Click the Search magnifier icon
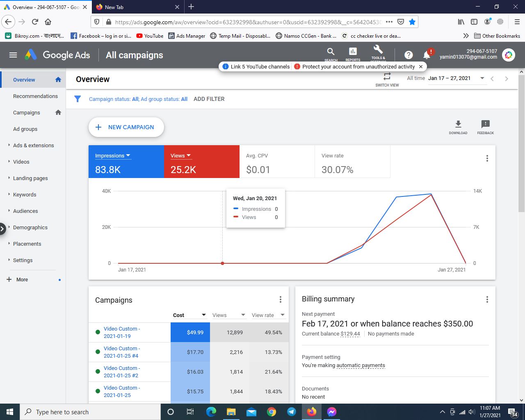This screenshot has width=525, height=420. pyautogui.click(x=331, y=52)
